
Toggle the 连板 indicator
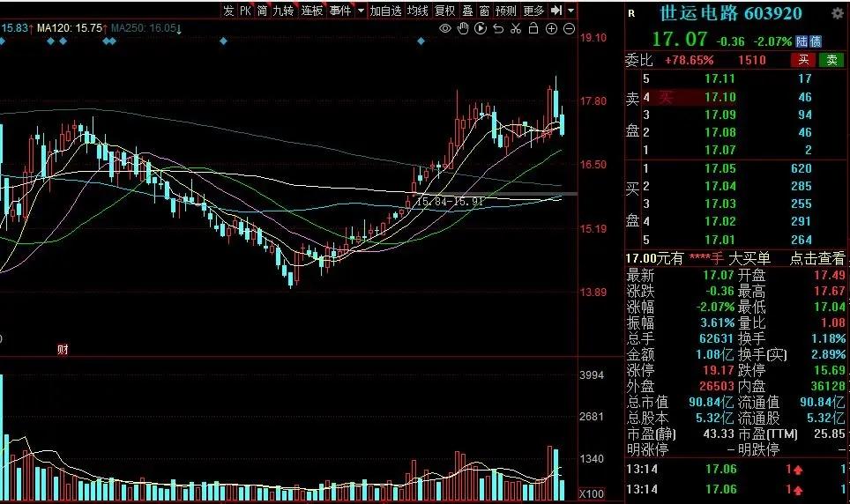coord(312,11)
